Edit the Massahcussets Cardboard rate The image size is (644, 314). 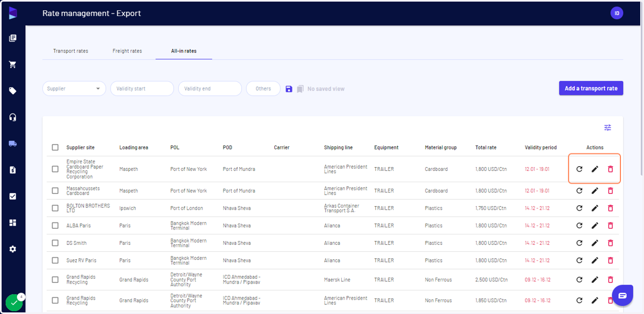point(595,191)
